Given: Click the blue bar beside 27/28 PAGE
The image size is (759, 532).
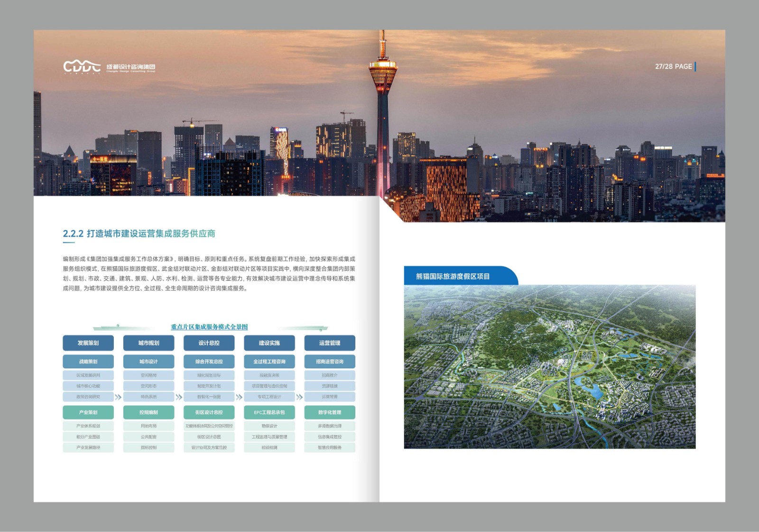Looking at the screenshot, I should 695,66.
